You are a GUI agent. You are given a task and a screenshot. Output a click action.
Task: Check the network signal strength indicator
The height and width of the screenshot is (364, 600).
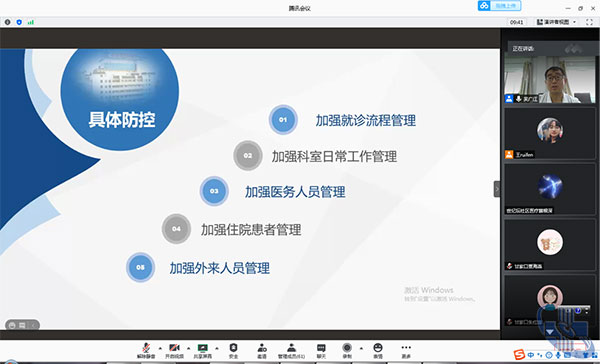(x=31, y=22)
